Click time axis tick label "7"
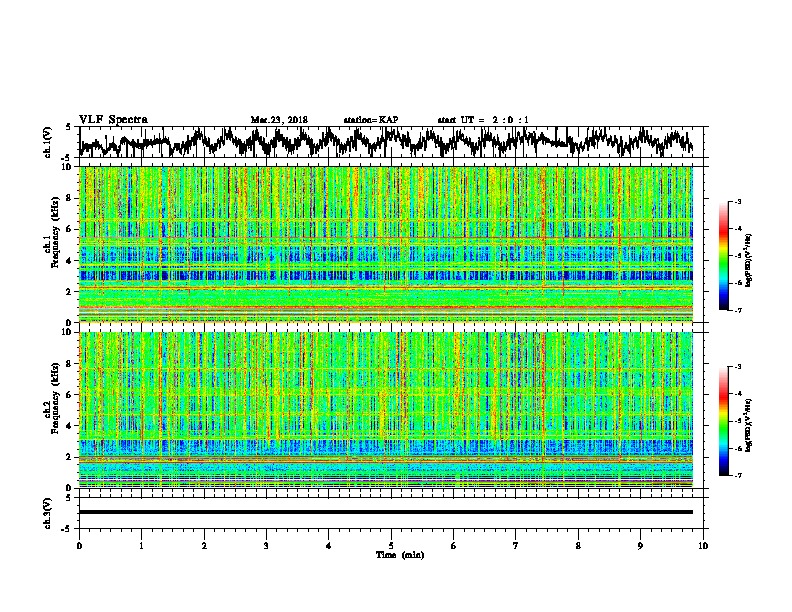792x612 pixels. 516,546
